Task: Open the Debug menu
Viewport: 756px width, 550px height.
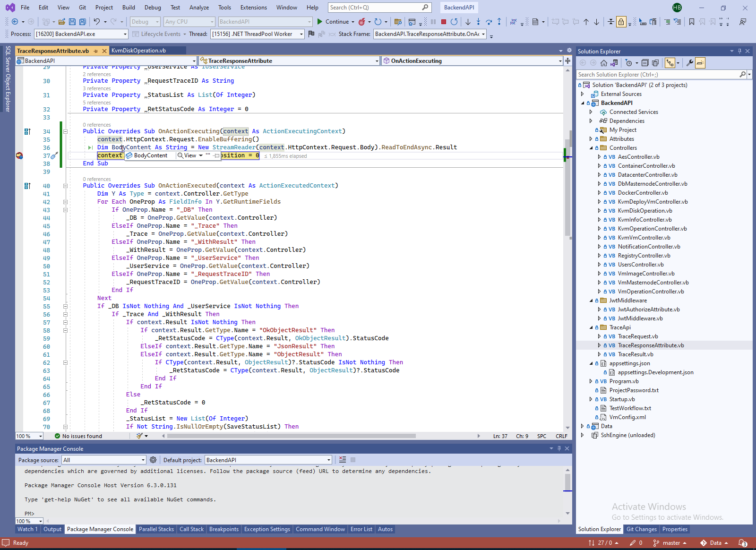Action: 153,8
